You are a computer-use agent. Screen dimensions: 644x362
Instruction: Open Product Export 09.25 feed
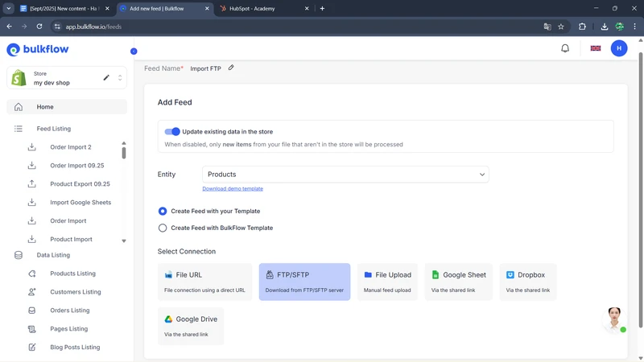pos(80,184)
